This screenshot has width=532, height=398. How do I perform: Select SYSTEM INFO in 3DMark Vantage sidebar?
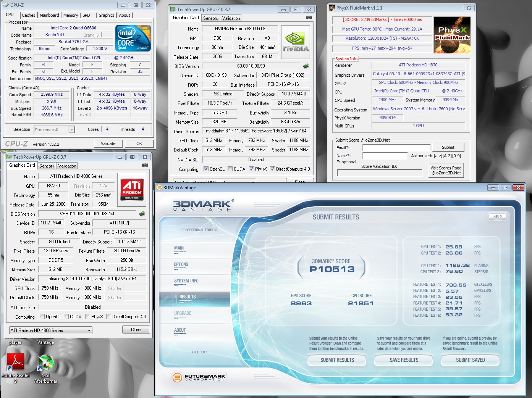[x=186, y=281]
